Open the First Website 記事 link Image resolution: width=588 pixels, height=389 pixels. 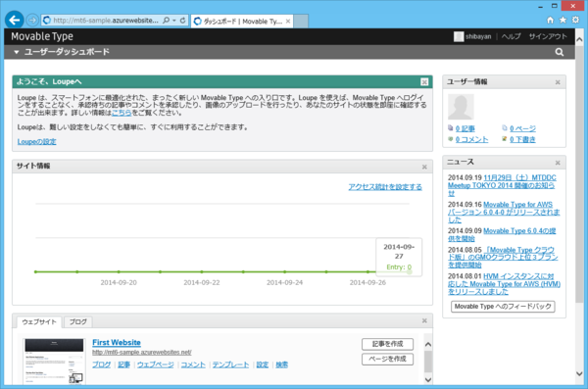click(123, 365)
